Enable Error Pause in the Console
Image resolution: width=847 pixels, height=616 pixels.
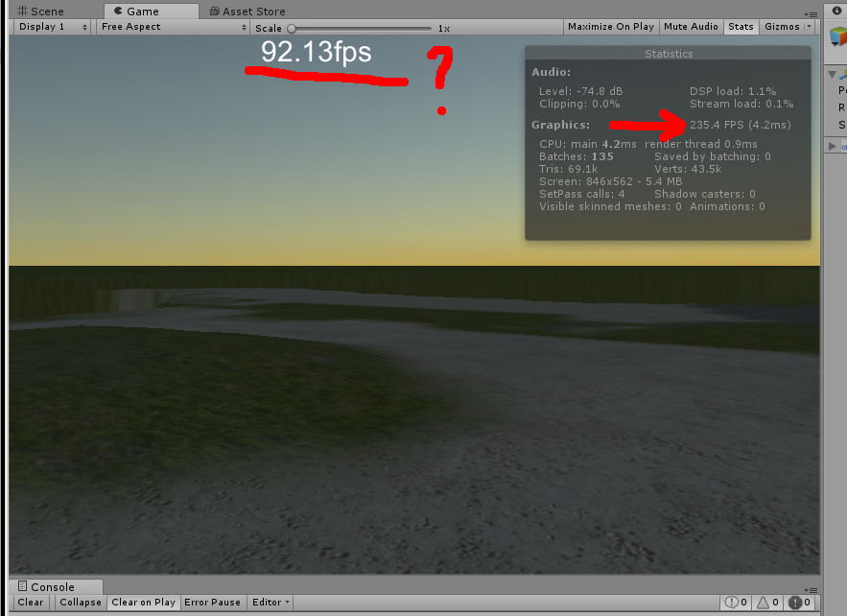click(x=212, y=603)
